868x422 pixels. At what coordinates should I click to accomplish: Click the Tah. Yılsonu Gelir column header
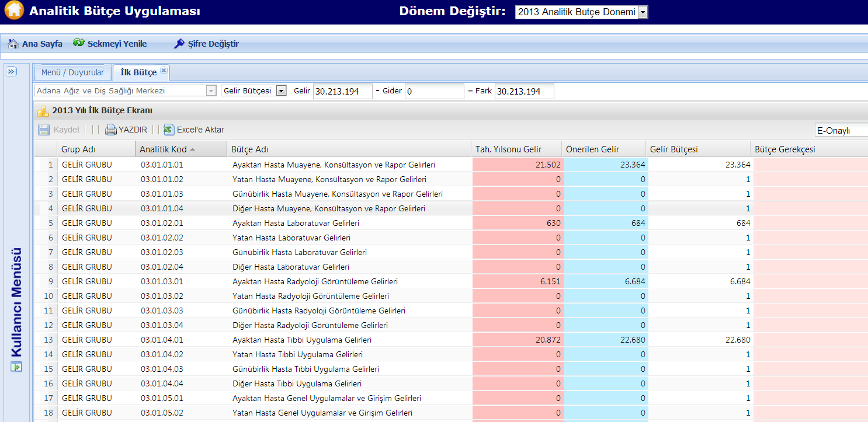click(x=516, y=149)
